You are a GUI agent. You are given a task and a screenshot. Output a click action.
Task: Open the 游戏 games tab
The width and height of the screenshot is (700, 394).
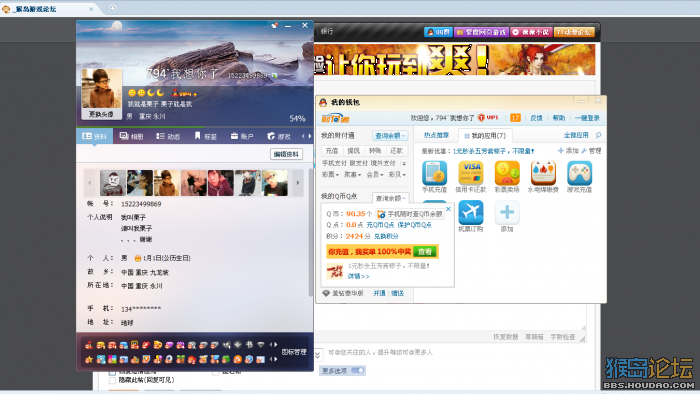[279, 136]
